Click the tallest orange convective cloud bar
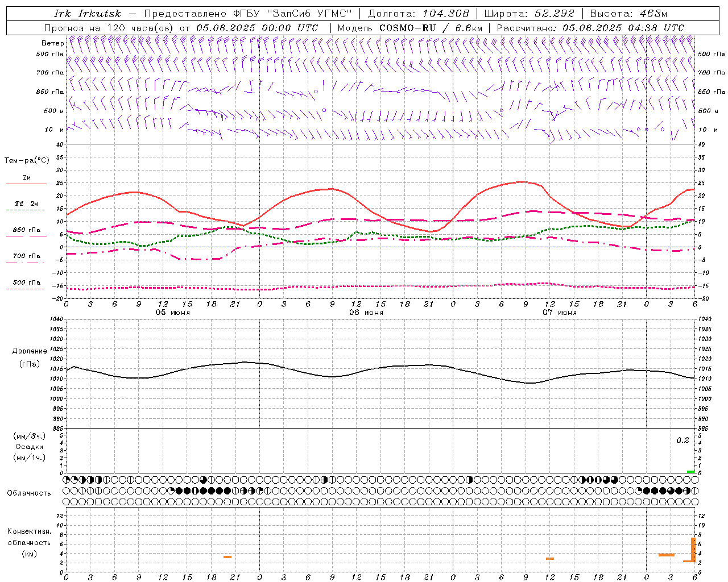This screenshot has height=582, width=728. [693, 550]
